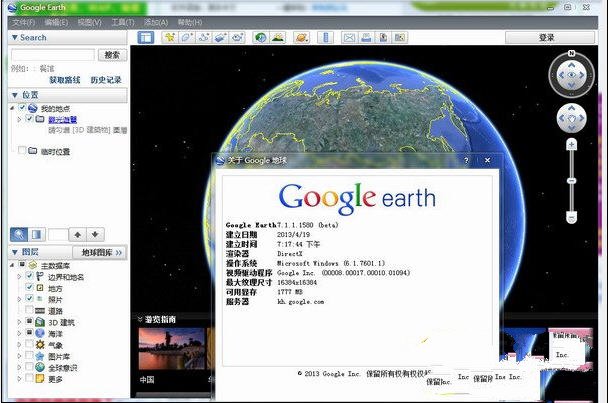The height and width of the screenshot is (403, 608).
Task: Click the look-around eye joystick
Action: click(x=571, y=75)
